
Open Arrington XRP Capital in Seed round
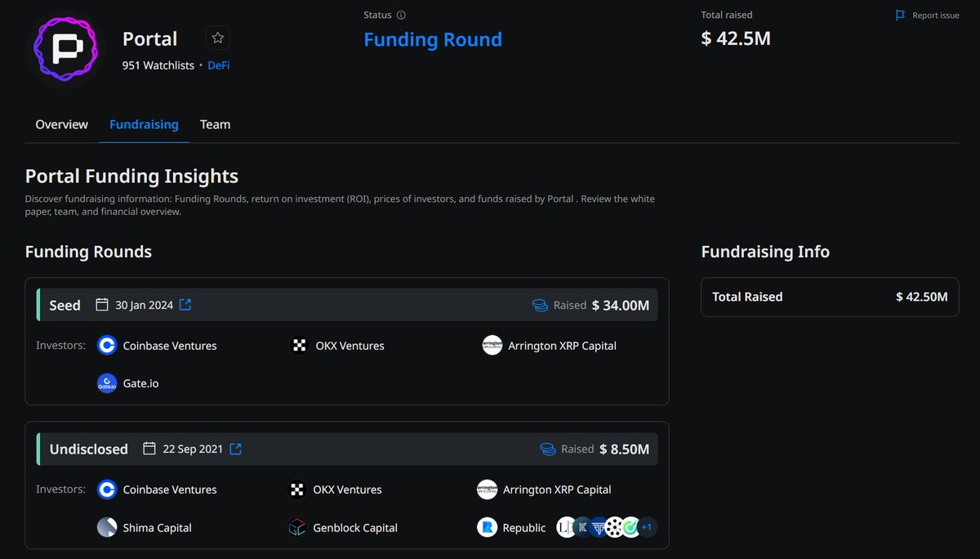point(562,346)
